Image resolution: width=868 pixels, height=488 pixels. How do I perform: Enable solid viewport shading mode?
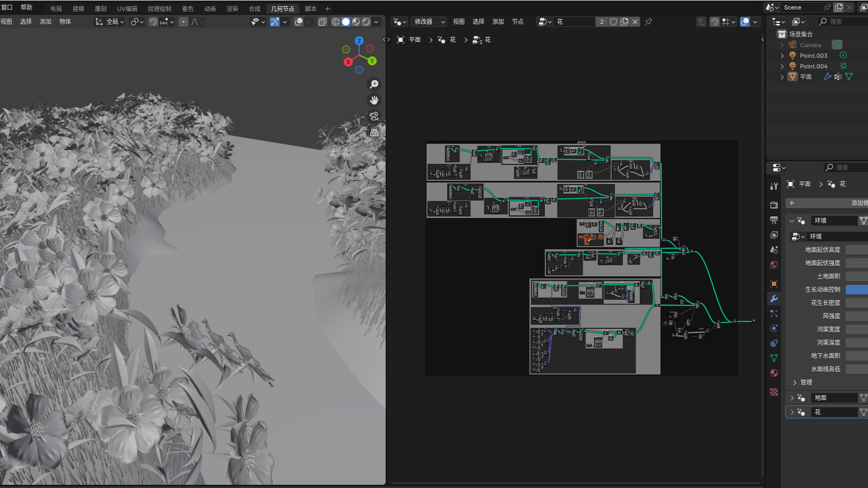point(346,22)
